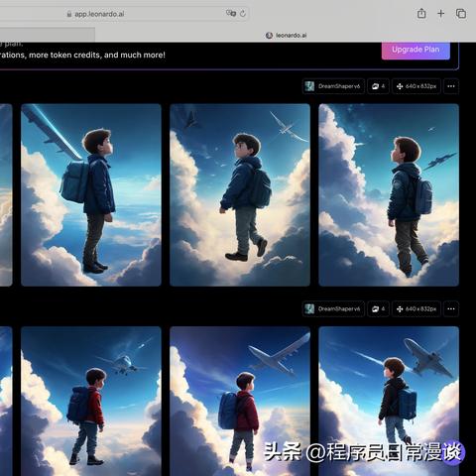
Task: Click the translate icon in address bar
Action: [231, 13]
